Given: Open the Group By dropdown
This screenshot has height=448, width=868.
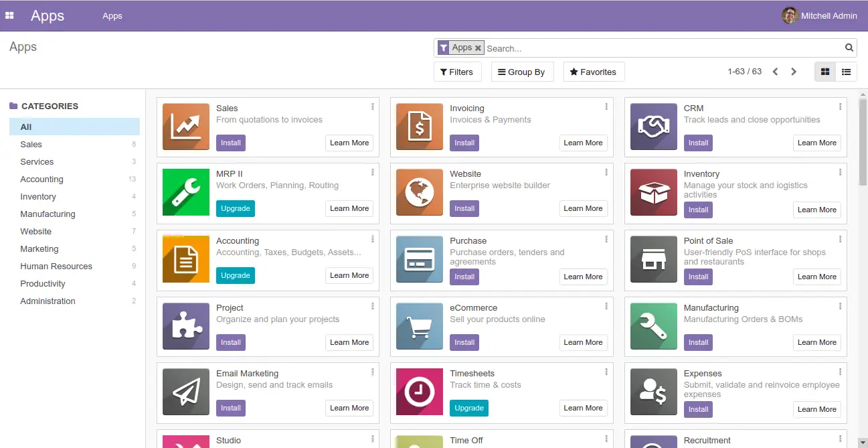Looking at the screenshot, I should pyautogui.click(x=523, y=72).
